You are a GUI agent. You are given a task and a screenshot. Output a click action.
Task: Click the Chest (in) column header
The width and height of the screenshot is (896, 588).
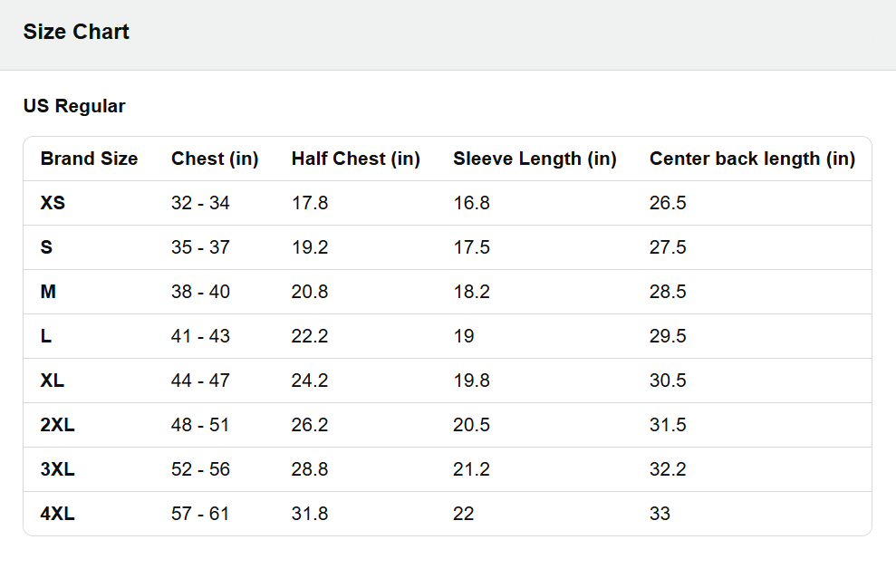click(215, 159)
